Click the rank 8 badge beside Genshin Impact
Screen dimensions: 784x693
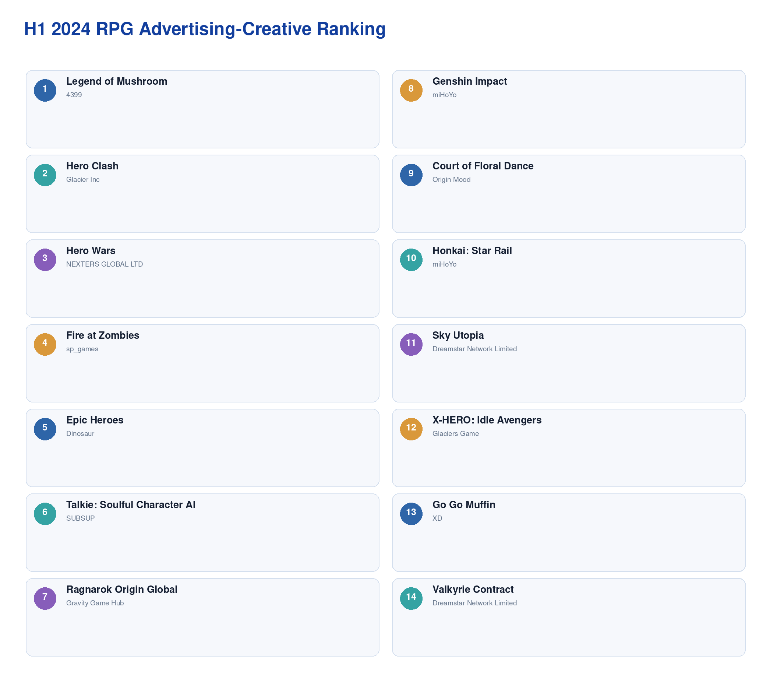click(412, 91)
